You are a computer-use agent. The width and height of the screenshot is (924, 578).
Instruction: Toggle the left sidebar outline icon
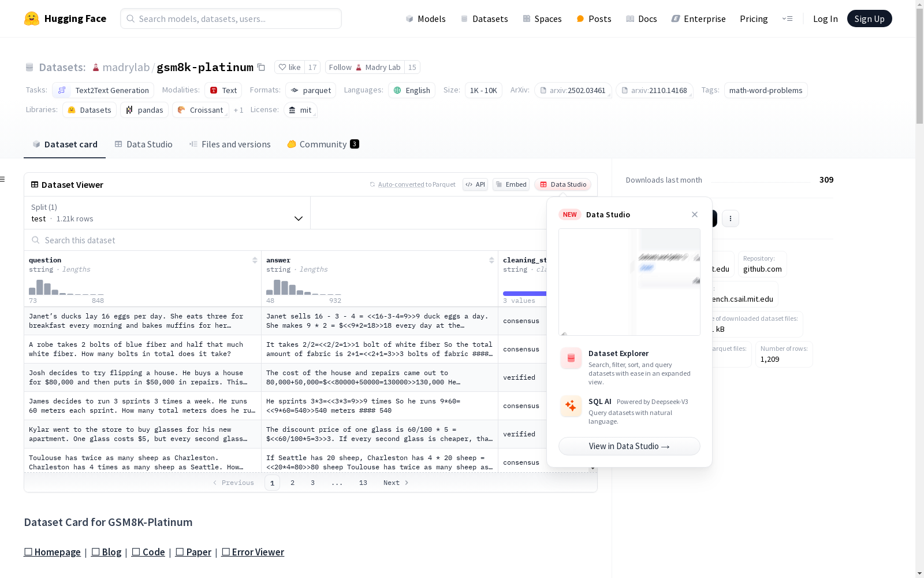(3, 179)
